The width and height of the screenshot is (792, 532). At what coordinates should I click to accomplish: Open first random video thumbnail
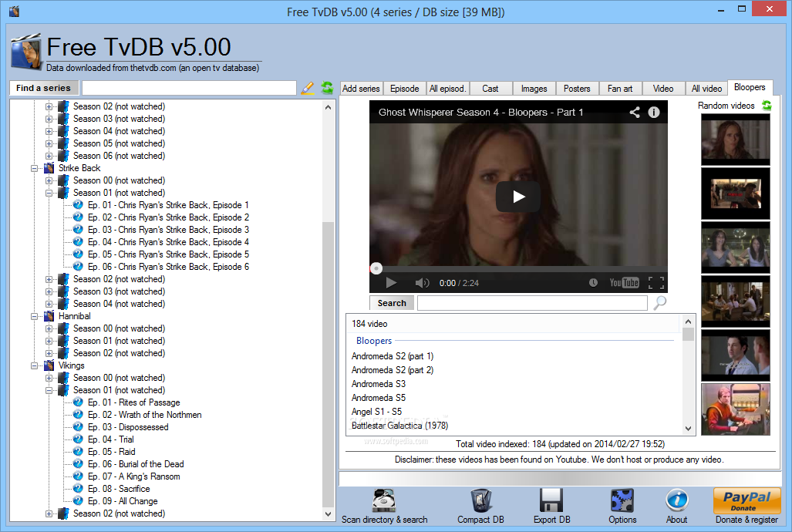click(x=736, y=140)
